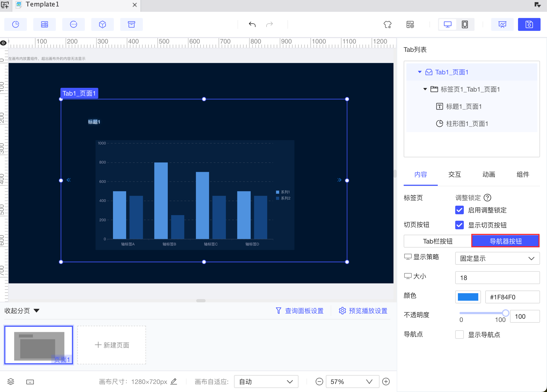The height and width of the screenshot is (392, 547).
Task: Click the preview presentation icon
Action: 502,24
